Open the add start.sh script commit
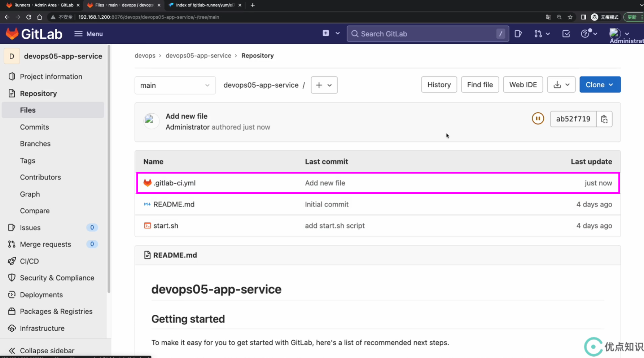Viewport: 644px width, 358px height. [x=334, y=226]
